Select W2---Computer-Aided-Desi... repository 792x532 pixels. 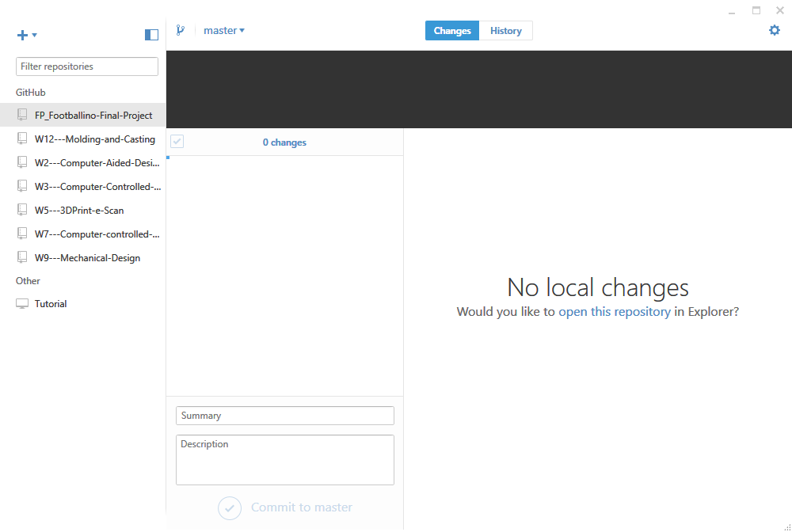(x=83, y=162)
